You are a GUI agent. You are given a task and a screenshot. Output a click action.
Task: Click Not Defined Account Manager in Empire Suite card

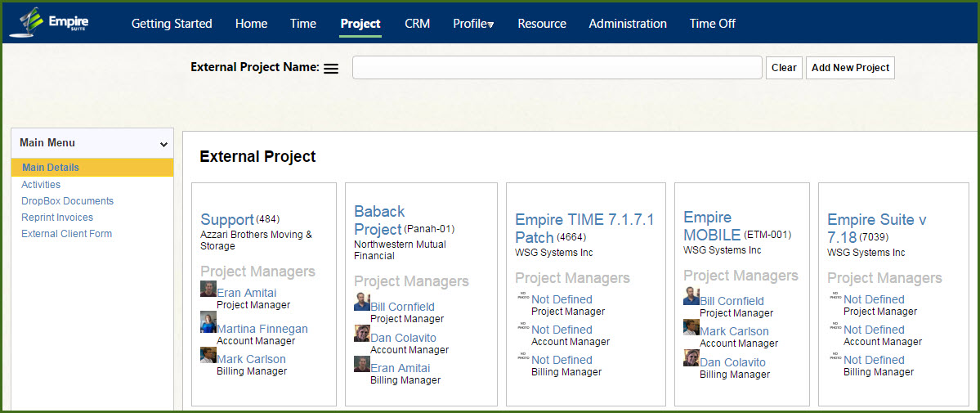point(874,329)
